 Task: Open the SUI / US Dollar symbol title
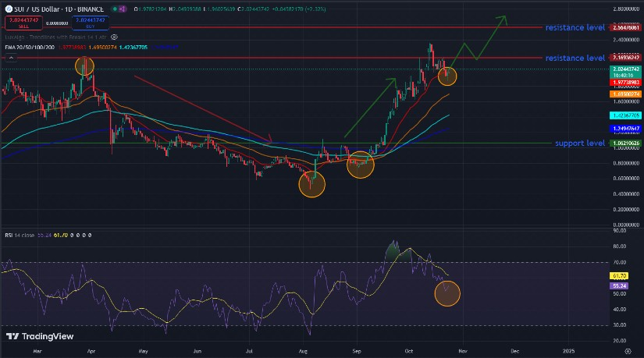pos(59,9)
